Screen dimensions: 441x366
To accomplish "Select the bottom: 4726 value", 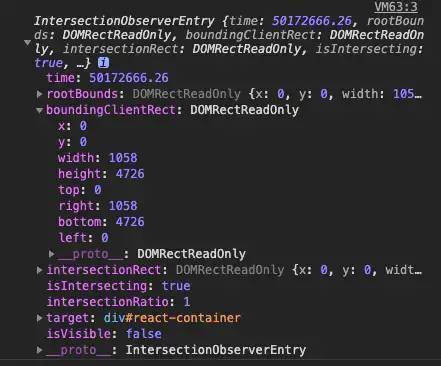I will pos(130,222).
